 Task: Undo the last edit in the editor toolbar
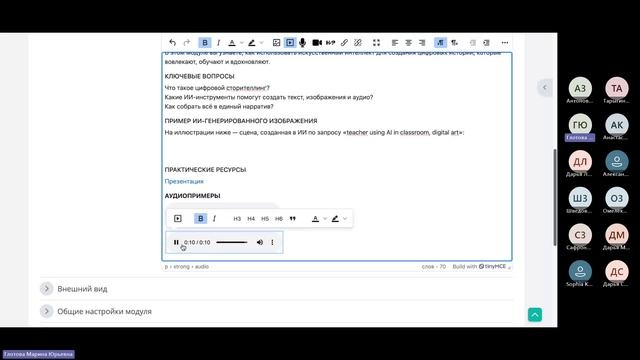[172, 42]
